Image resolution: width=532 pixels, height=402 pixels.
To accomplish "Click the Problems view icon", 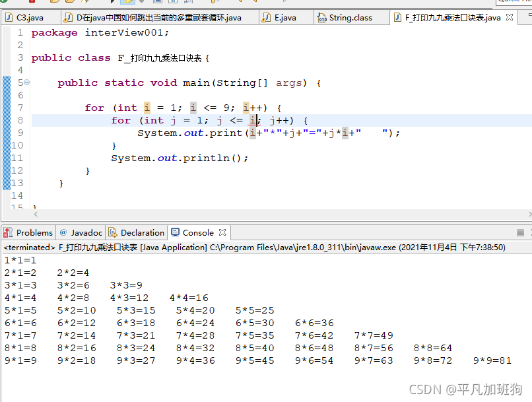I will click(8, 233).
